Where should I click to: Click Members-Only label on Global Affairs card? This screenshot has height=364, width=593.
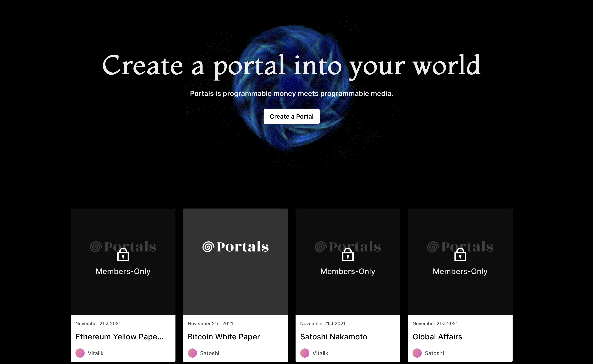coord(460,271)
